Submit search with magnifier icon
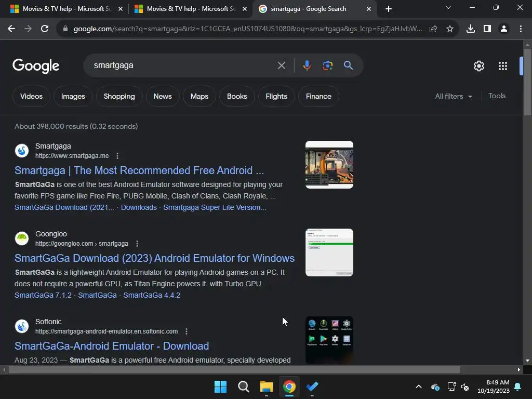The width and height of the screenshot is (532, 399). click(348, 65)
